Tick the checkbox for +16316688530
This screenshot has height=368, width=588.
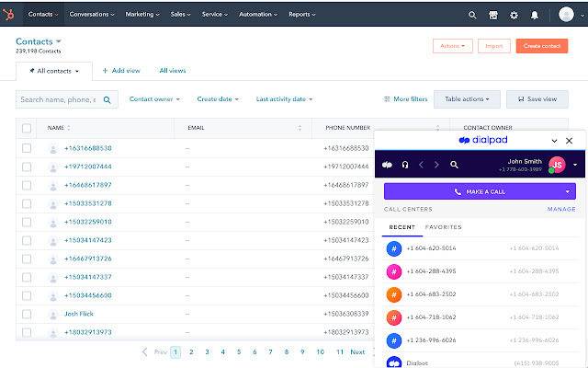[x=27, y=148]
